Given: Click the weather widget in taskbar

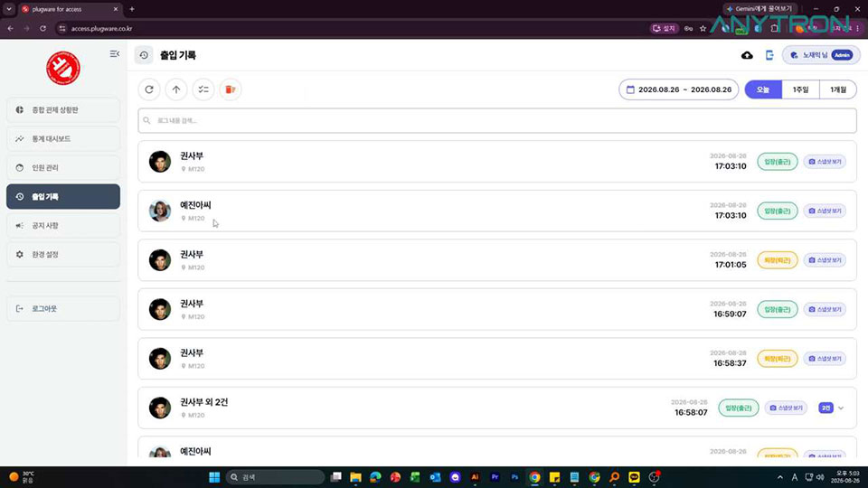Looking at the screenshot, I should tap(21, 477).
